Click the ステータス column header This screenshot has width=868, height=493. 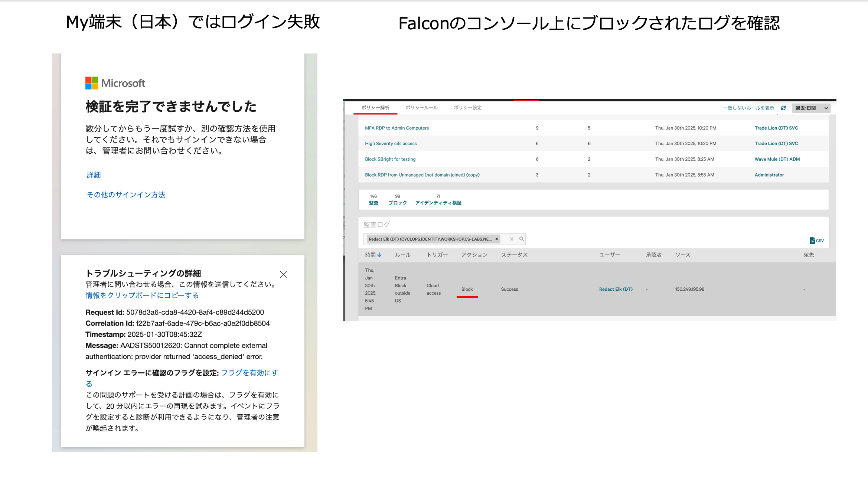click(x=515, y=255)
